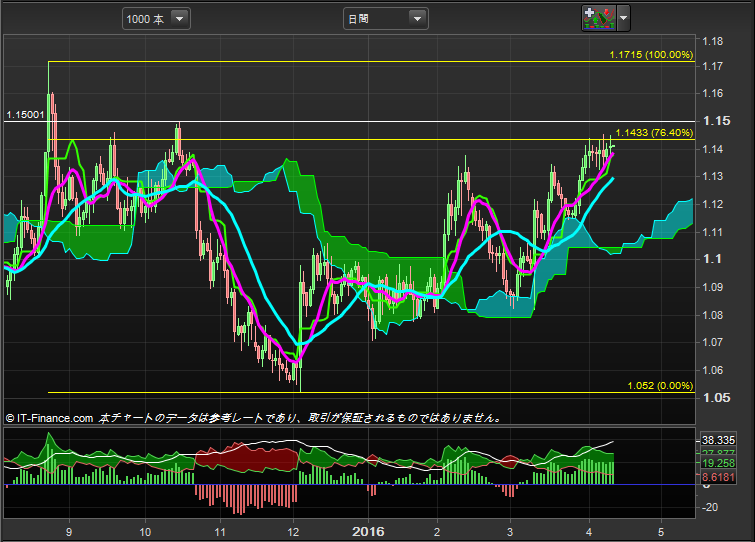Click the IT-Finance.com copyright text
The height and width of the screenshot is (542, 755).
click(50, 418)
